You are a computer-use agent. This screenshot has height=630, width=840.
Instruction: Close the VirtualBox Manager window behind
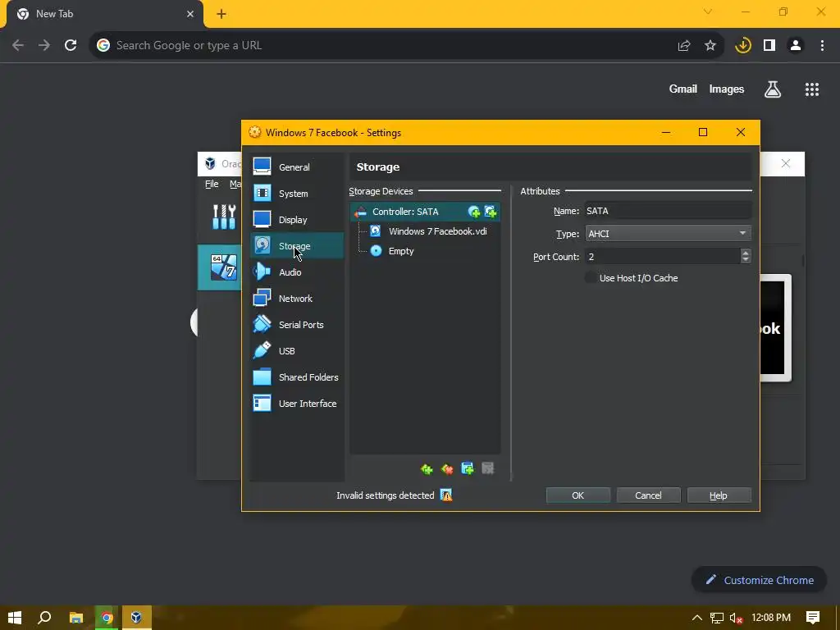point(785,163)
